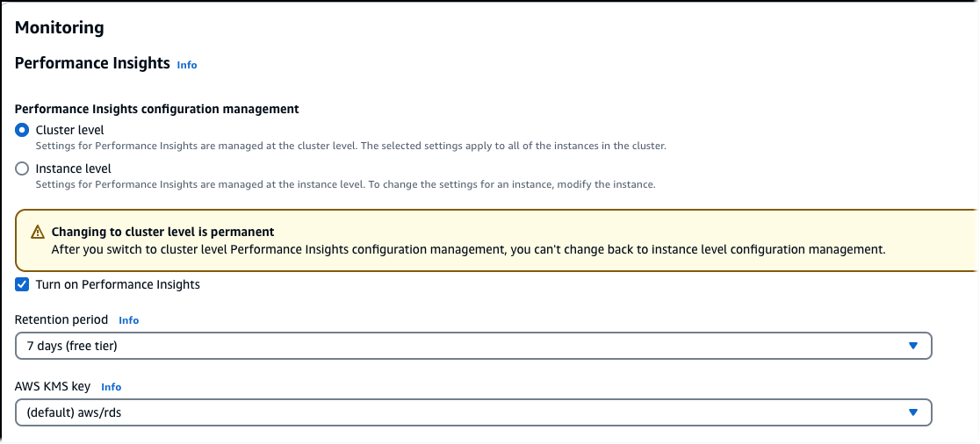The width and height of the screenshot is (980, 444).
Task: Uncheck Turn on Performance Insights checkbox
Action: tap(22, 285)
